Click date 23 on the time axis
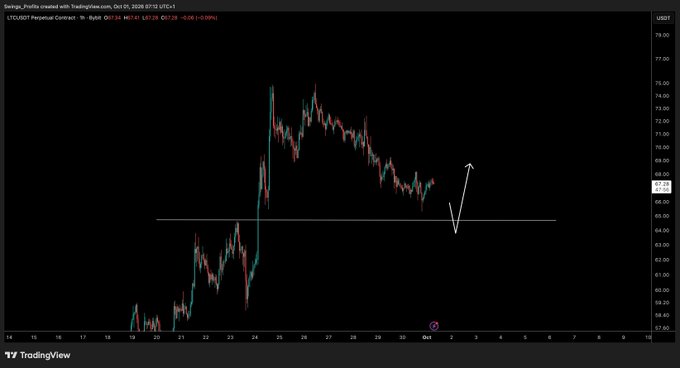680x368 pixels. click(x=230, y=337)
